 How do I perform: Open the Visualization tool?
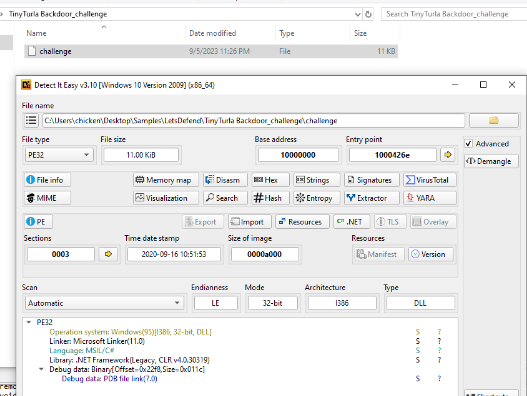(166, 198)
